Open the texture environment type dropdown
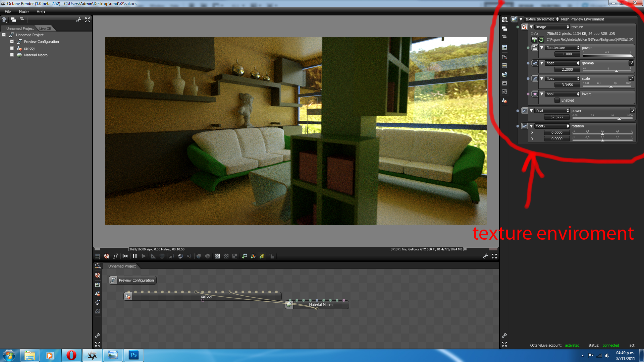Viewport: 644px width, 362px height. [542, 19]
